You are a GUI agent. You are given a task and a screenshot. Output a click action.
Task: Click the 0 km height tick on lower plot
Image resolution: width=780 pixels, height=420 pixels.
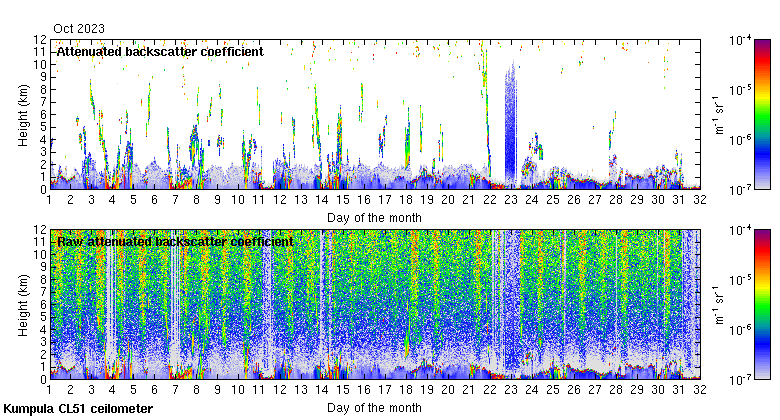tap(43, 380)
